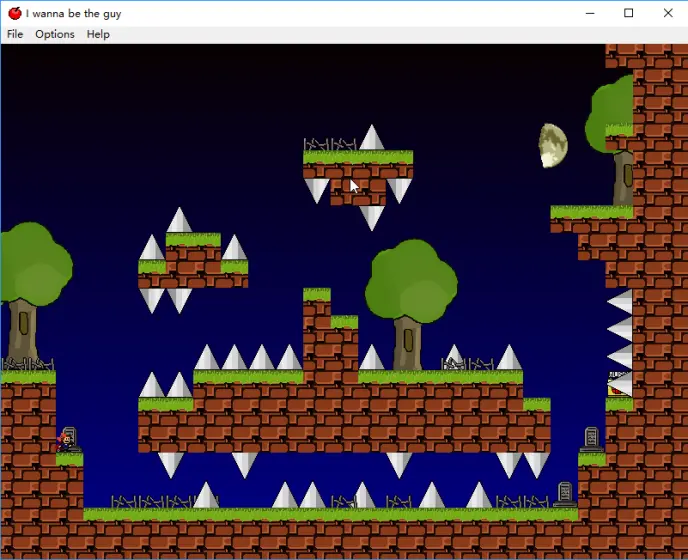
Task: Click the topmost spike on left floating platform
Action: click(179, 220)
